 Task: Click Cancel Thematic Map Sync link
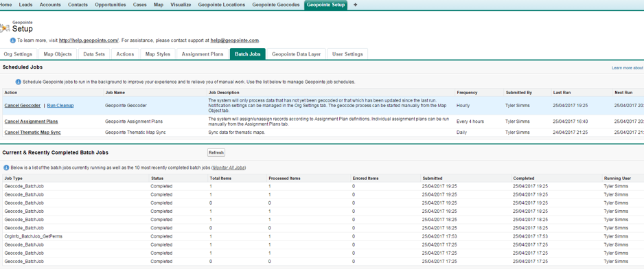click(33, 133)
